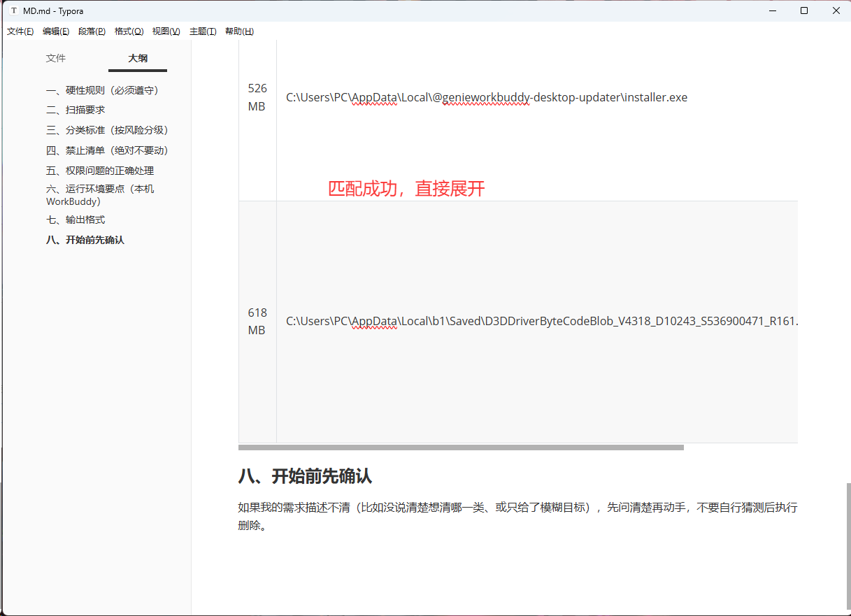Switch sidebar to the 文件 tab
851x616 pixels.
click(56, 59)
